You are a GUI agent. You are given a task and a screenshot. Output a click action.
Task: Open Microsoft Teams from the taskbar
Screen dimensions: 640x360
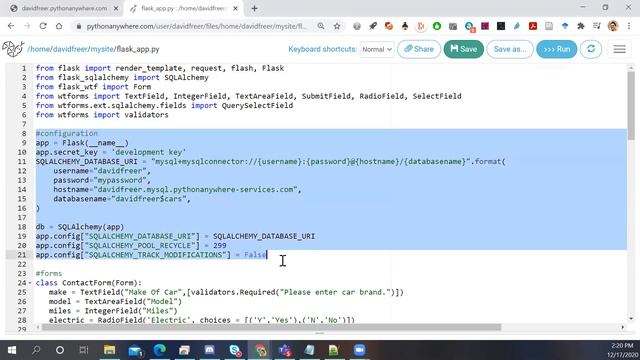[x=284, y=350]
